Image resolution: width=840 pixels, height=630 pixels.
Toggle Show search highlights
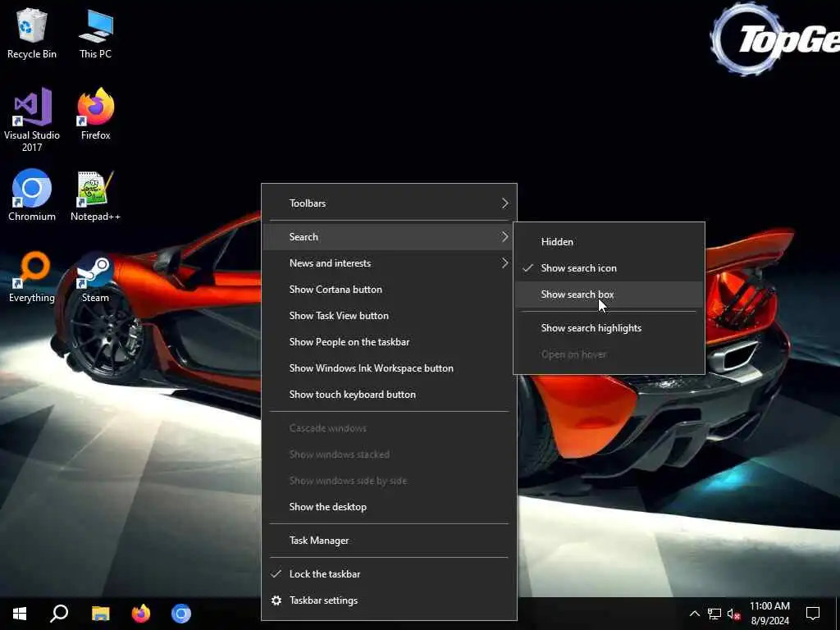pos(609,328)
